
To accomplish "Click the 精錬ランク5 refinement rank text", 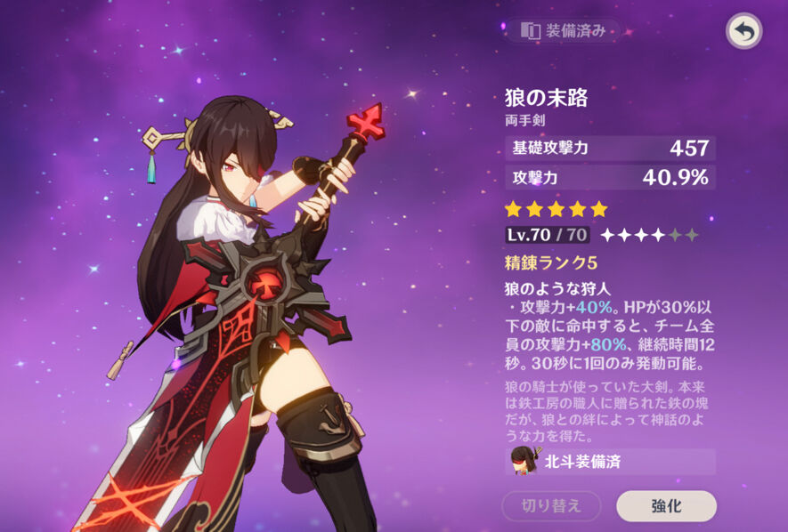I will 551,262.
